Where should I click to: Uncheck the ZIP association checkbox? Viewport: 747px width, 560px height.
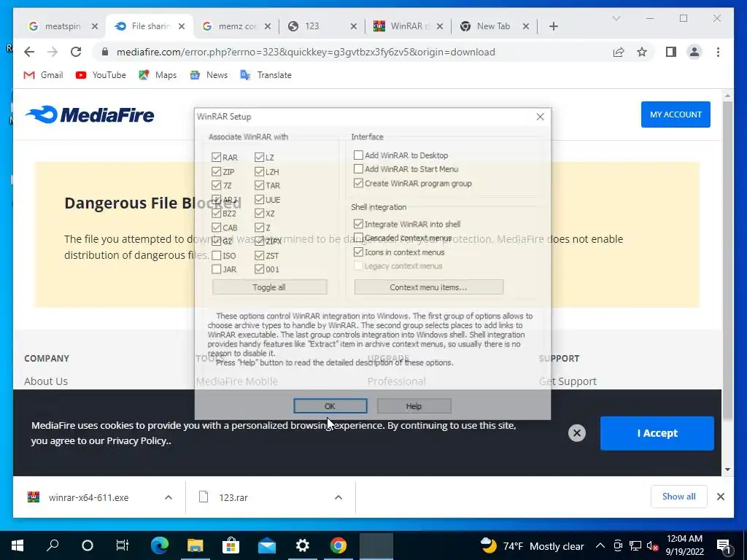(216, 171)
